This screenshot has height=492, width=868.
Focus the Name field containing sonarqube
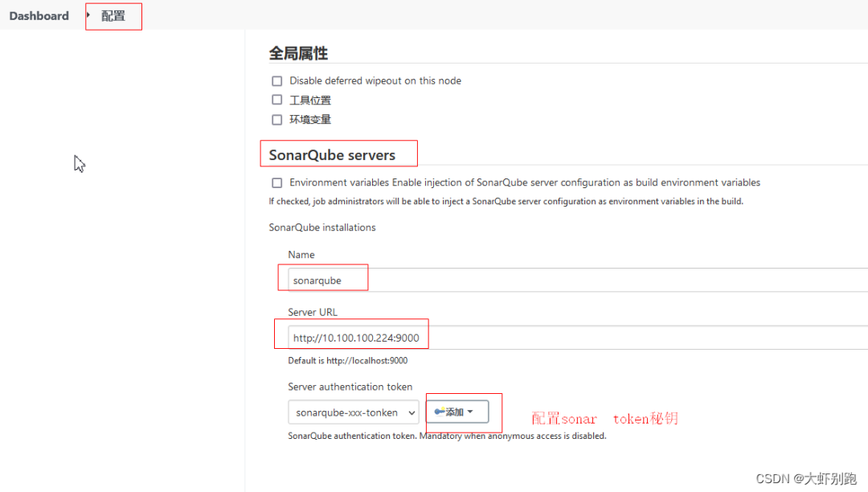pyautogui.click(x=563, y=281)
